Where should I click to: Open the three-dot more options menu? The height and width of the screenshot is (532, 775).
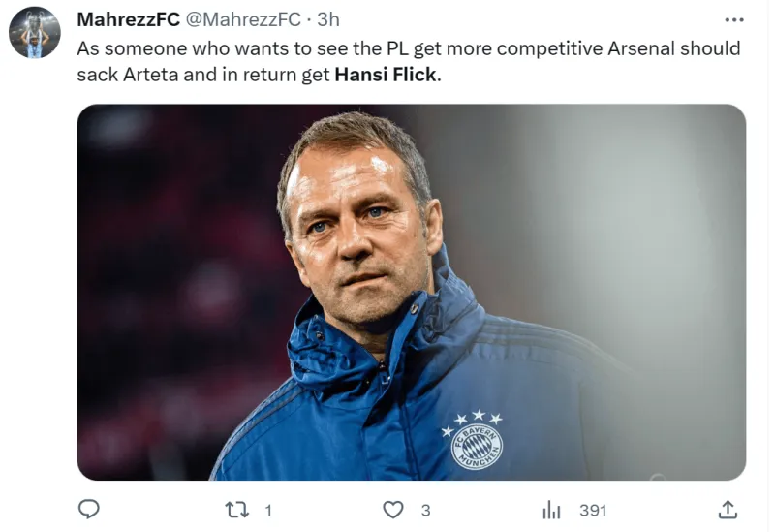point(734,19)
